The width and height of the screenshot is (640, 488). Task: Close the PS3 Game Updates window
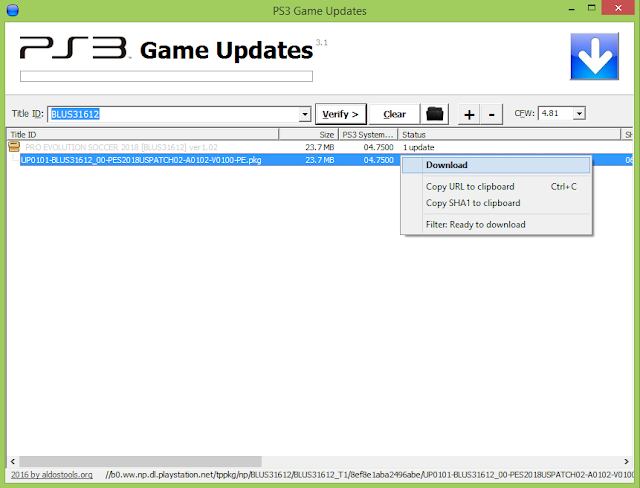[618, 8]
